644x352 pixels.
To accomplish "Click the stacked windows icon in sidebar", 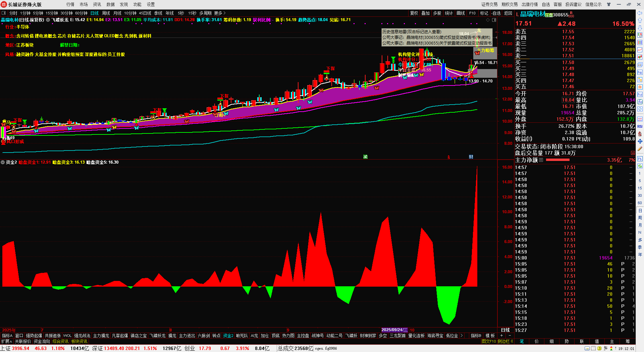I will pyautogui.click(x=640, y=65).
